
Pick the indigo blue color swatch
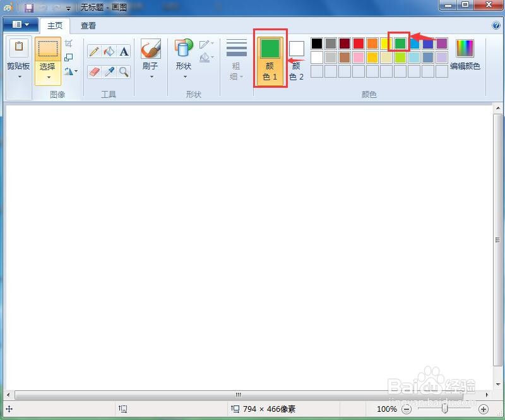point(428,44)
